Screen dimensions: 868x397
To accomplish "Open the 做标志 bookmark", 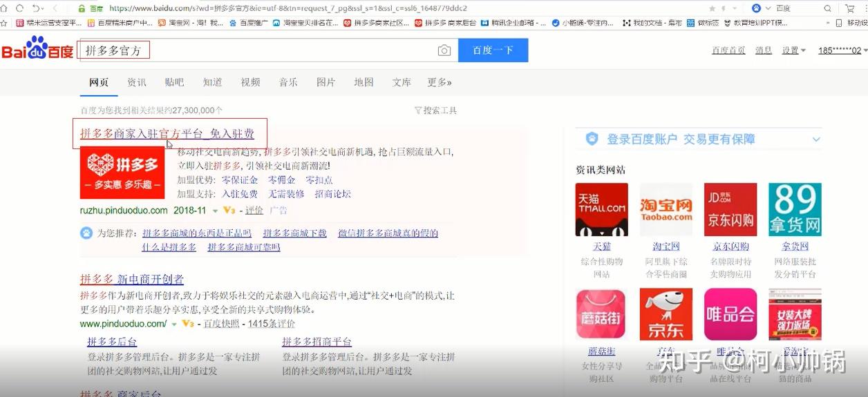I will click(x=703, y=22).
